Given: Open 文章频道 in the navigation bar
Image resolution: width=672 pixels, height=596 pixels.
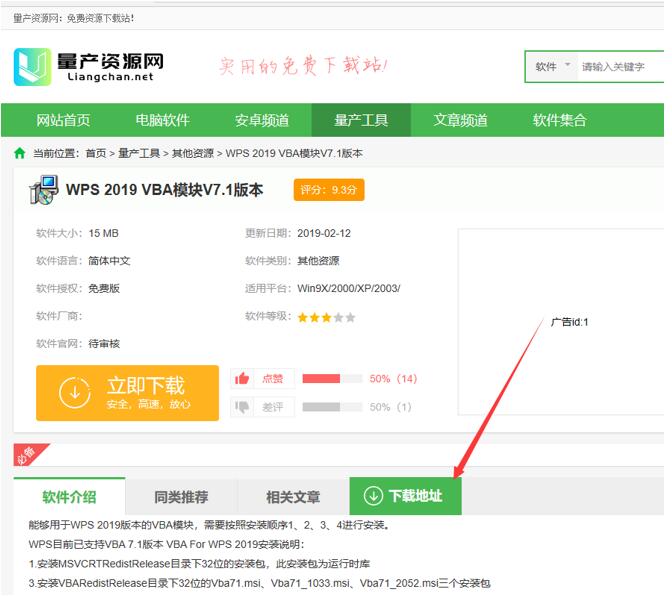Looking at the screenshot, I should [460, 120].
